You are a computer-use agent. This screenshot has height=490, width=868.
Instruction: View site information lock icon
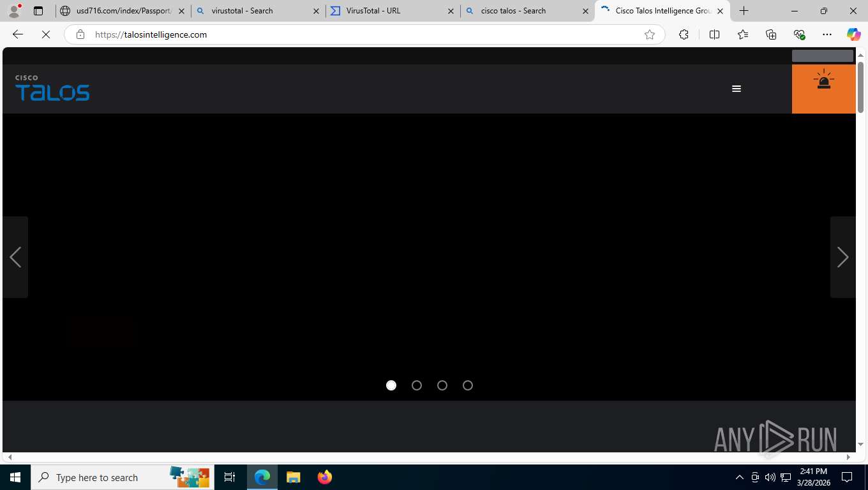[80, 34]
